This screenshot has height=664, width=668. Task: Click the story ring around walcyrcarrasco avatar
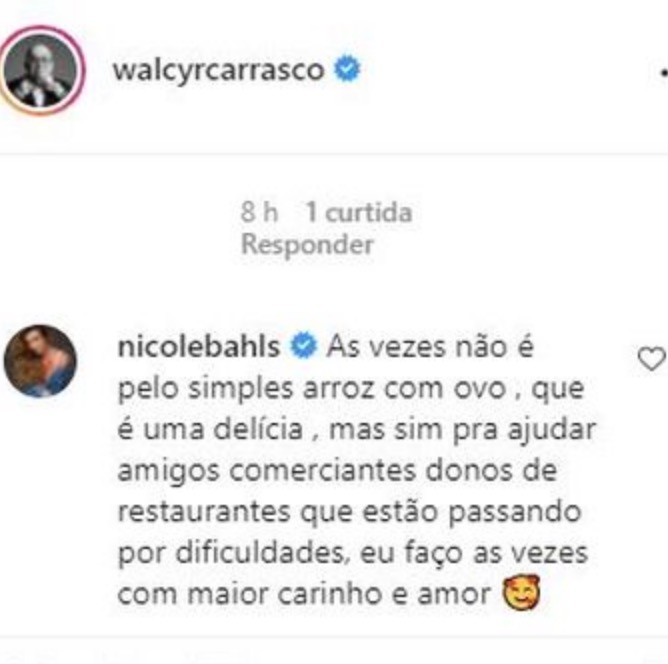click(x=40, y=71)
